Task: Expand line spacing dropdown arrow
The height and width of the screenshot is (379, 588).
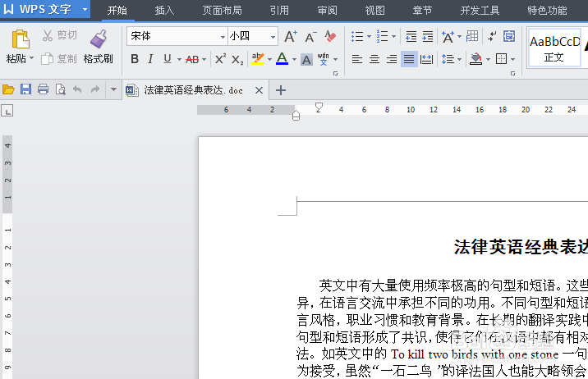Action: coord(459,59)
